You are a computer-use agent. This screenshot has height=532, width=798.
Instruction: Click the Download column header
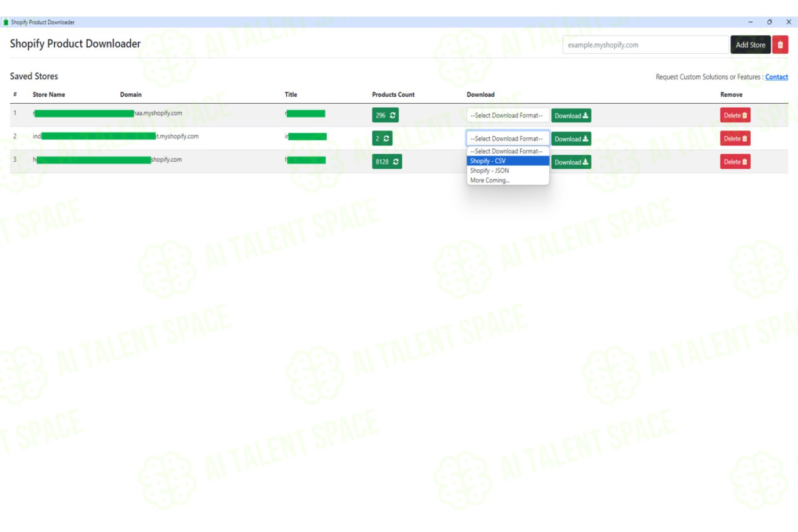(480, 95)
